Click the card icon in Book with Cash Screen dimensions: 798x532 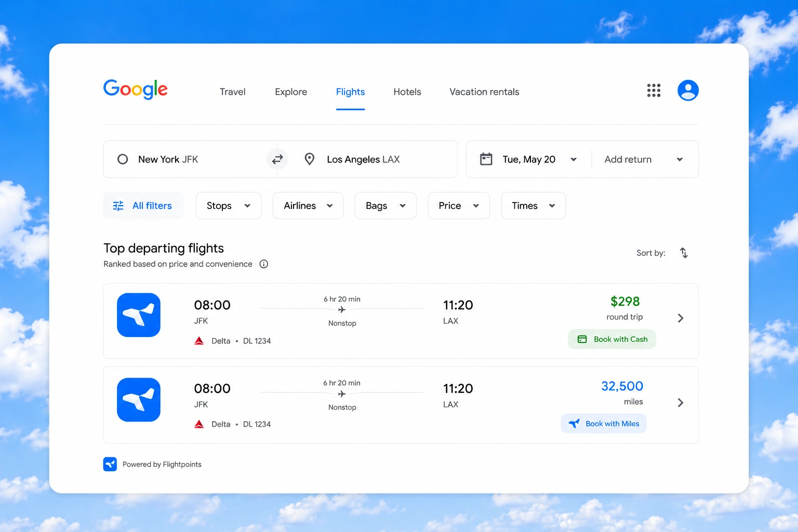[x=582, y=339]
